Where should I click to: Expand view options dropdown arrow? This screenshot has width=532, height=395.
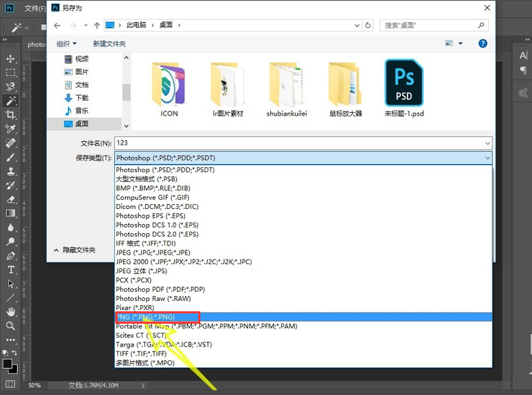click(460, 43)
